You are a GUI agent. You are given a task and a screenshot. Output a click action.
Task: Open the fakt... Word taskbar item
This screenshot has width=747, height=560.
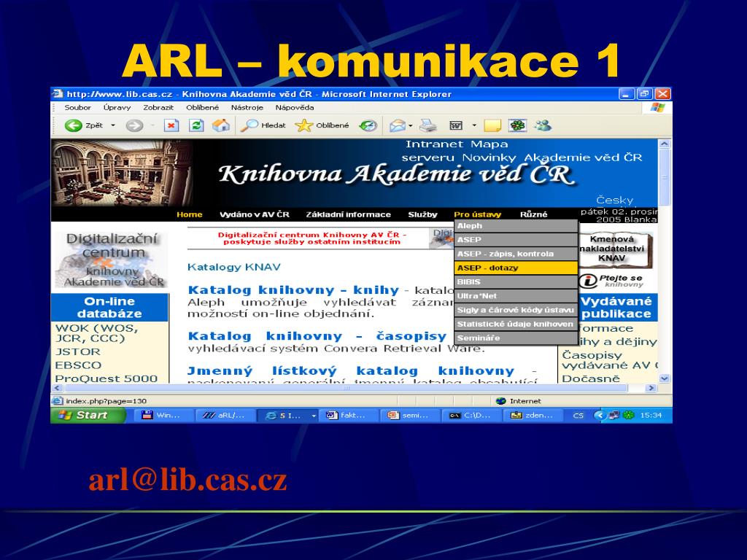(349, 415)
